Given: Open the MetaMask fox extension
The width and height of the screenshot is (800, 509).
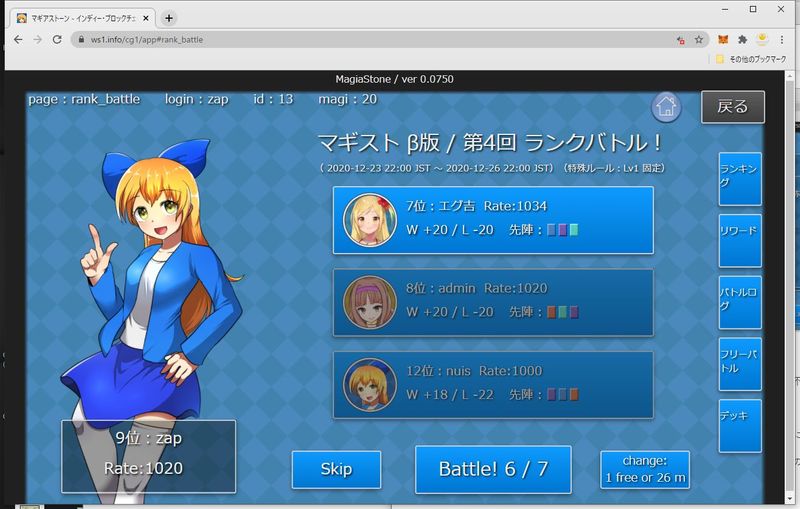Looking at the screenshot, I should [723, 39].
